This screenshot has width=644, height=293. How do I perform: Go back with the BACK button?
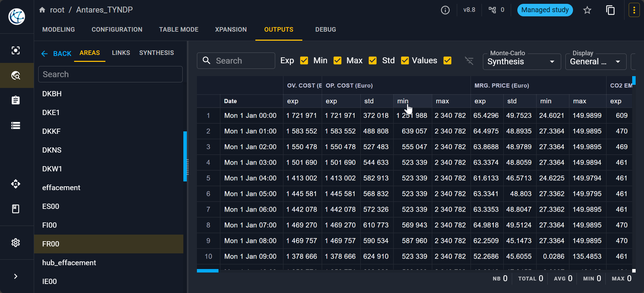point(56,54)
